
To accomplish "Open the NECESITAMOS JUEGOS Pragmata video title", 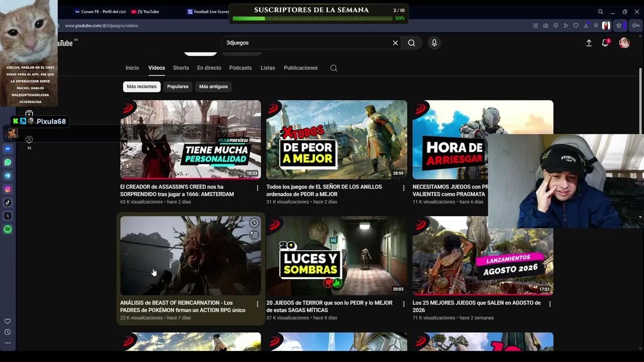I will coord(450,191).
